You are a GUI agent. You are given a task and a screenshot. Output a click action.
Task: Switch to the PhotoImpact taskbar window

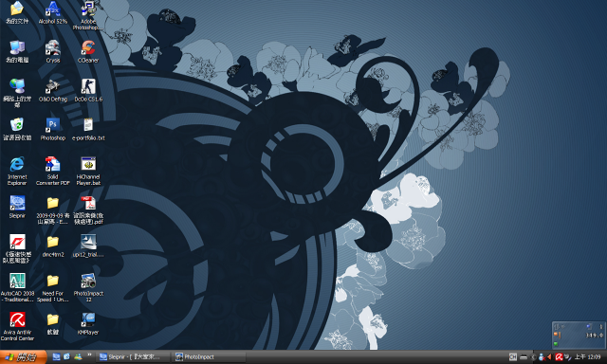pyautogui.click(x=209, y=357)
